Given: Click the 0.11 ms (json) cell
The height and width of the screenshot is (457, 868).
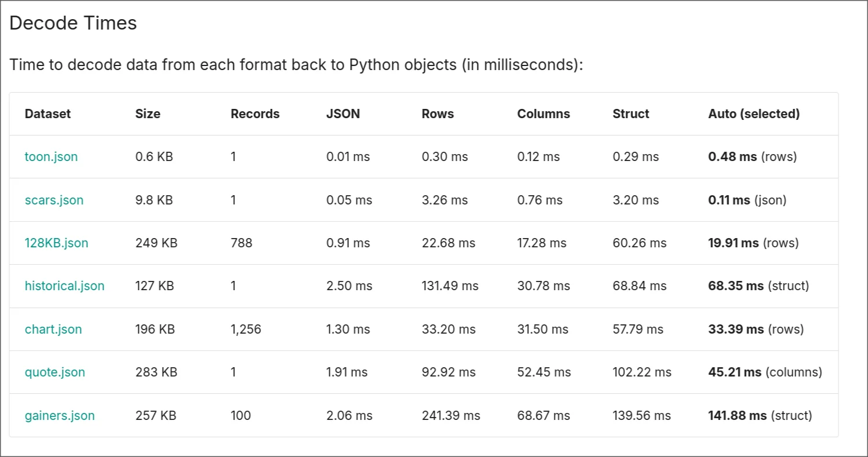Looking at the screenshot, I should (x=747, y=200).
